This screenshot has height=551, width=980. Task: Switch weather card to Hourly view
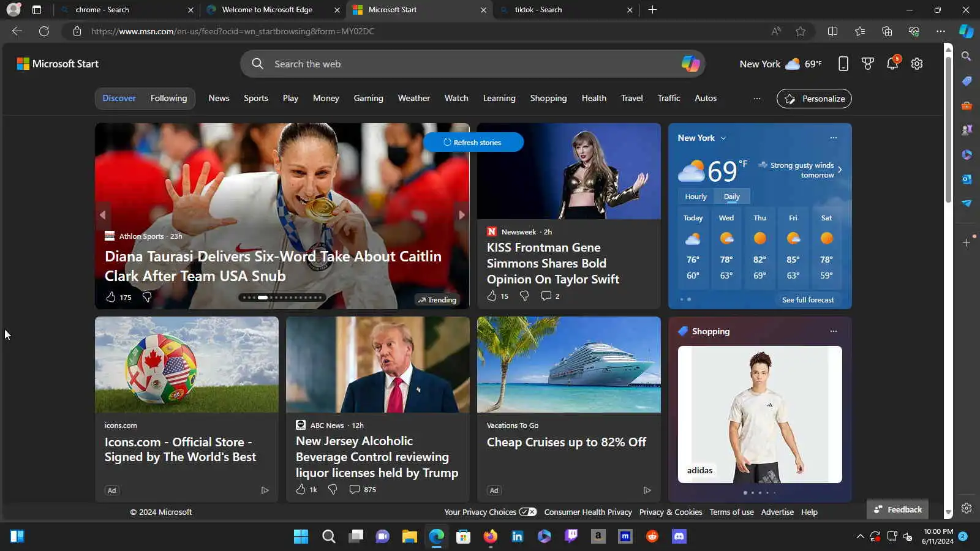coord(696,197)
